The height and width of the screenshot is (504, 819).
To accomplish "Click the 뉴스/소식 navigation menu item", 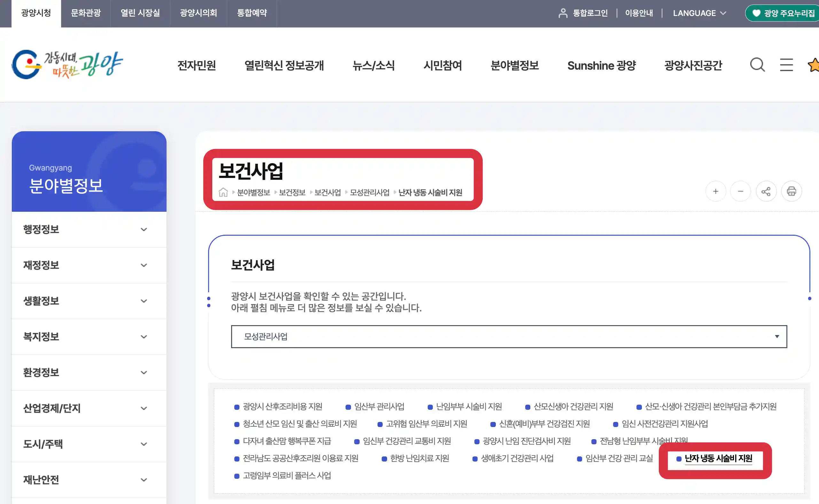I will click(x=373, y=65).
